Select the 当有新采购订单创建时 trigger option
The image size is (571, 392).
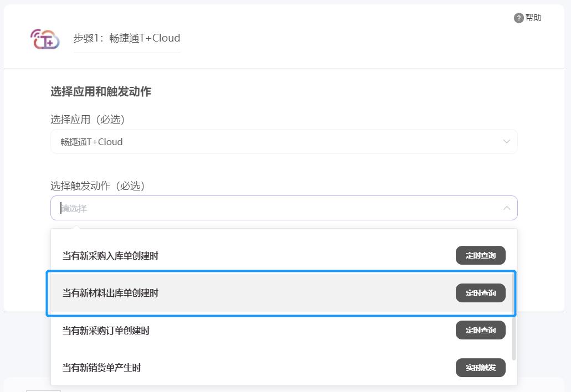[222, 330]
